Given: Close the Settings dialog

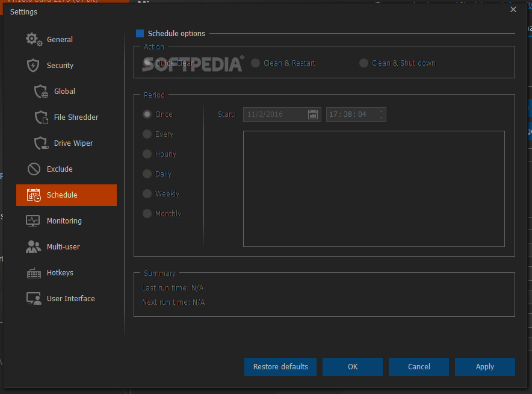Looking at the screenshot, I should [x=513, y=10].
